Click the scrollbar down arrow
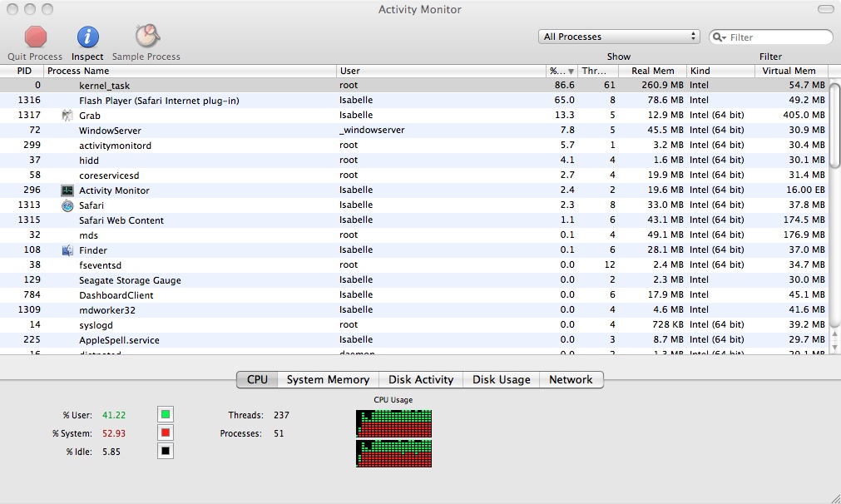841x504 pixels. 834,348
